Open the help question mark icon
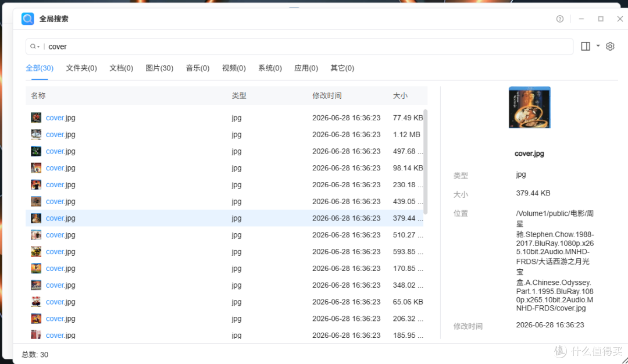 point(560,19)
